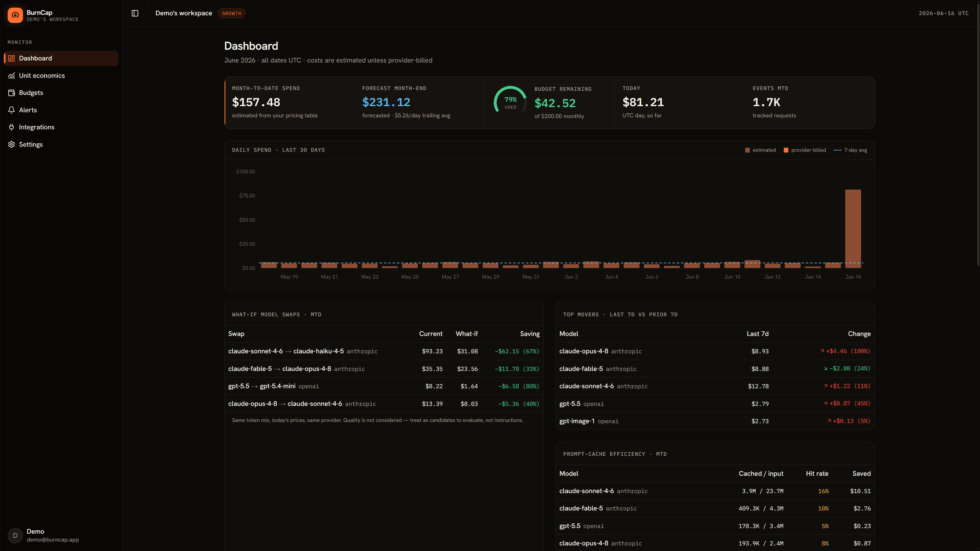Open Unit economics page

[x=61, y=76]
